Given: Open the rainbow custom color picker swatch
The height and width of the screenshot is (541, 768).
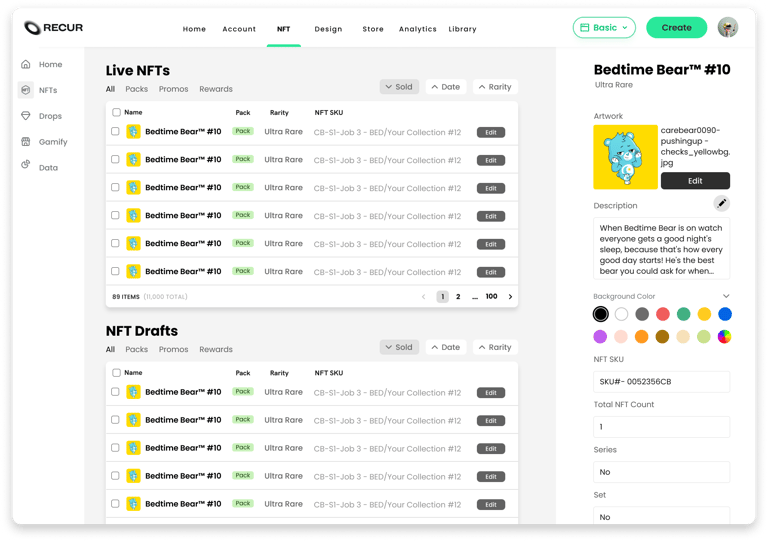Looking at the screenshot, I should click(724, 336).
